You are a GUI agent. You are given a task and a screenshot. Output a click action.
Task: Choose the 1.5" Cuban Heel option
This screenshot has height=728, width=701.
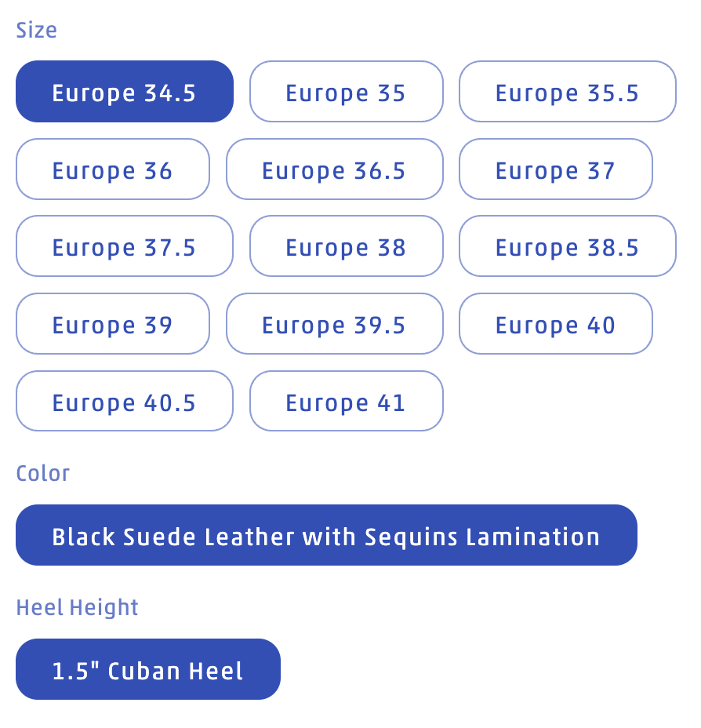pyautogui.click(x=147, y=670)
